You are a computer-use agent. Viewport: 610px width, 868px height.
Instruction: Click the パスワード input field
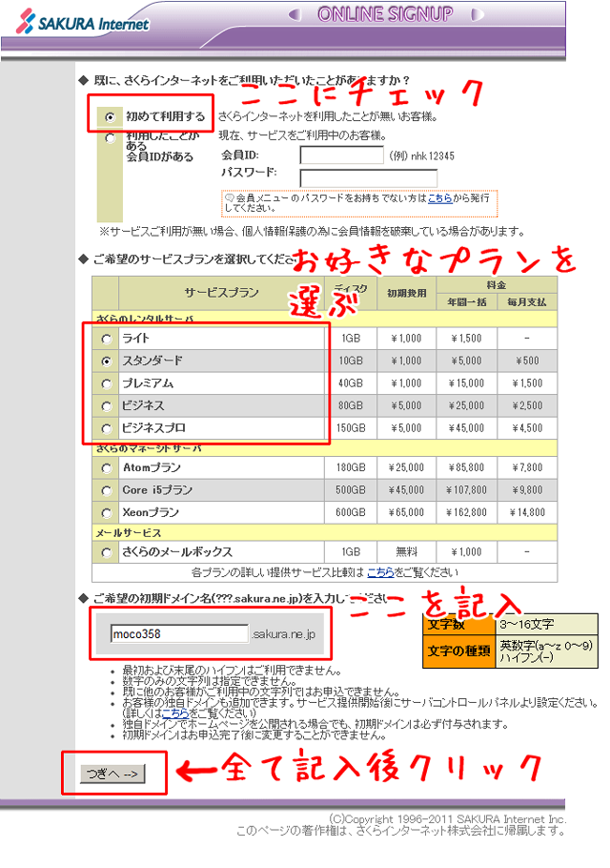(x=368, y=178)
